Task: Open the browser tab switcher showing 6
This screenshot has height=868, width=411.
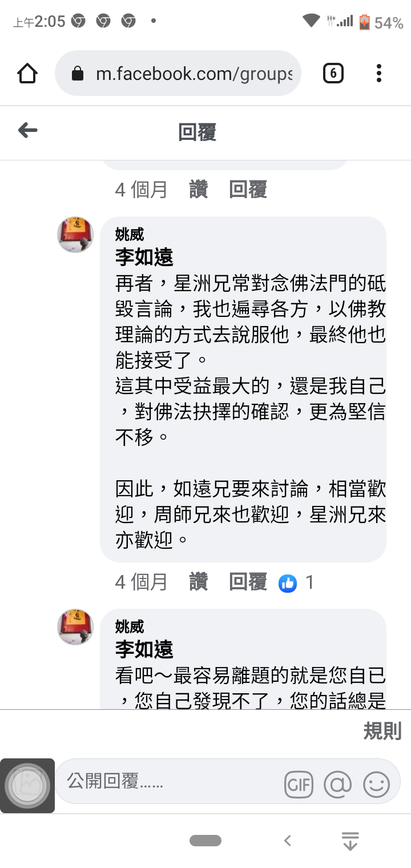Action: [333, 73]
